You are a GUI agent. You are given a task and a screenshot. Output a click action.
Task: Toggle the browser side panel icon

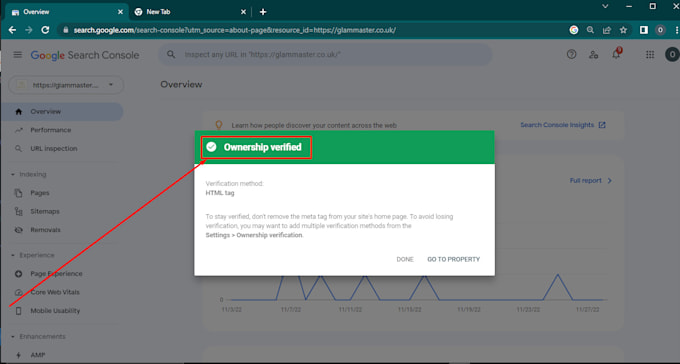[644, 30]
